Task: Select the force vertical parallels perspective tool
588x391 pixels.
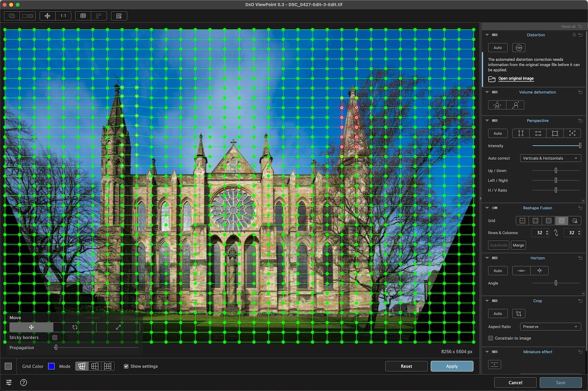Action: (521, 133)
